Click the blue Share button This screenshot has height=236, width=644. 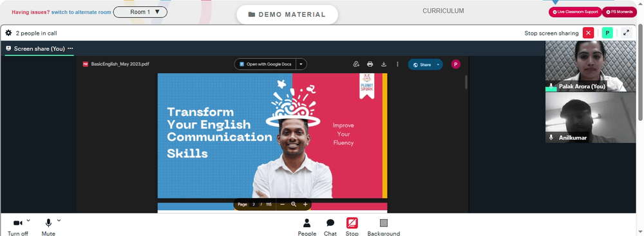[x=422, y=64]
